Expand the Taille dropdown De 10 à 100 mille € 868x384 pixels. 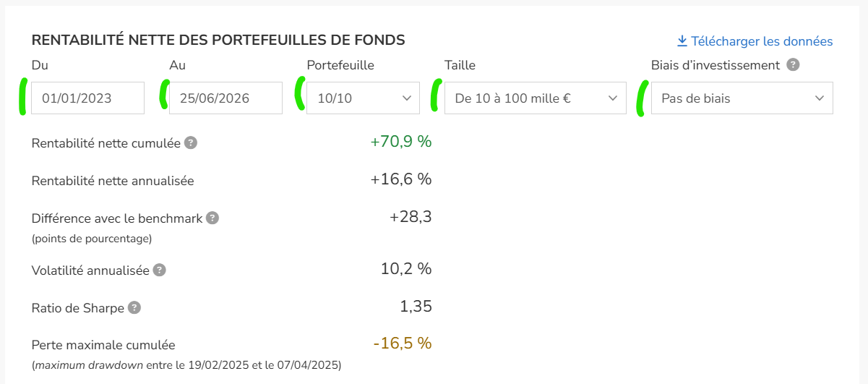(536, 98)
